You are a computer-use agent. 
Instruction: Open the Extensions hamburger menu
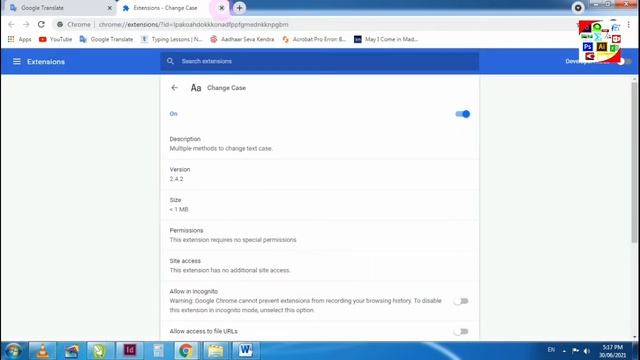tap(16, 62)
